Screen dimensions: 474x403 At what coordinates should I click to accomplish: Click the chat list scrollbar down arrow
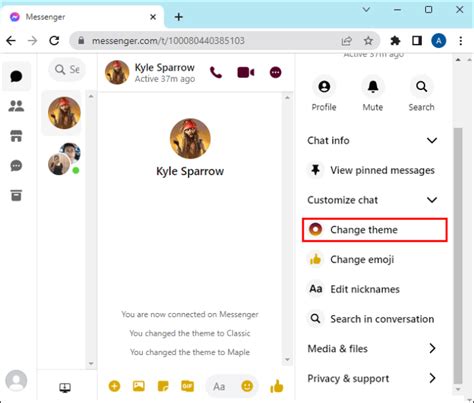91,364
